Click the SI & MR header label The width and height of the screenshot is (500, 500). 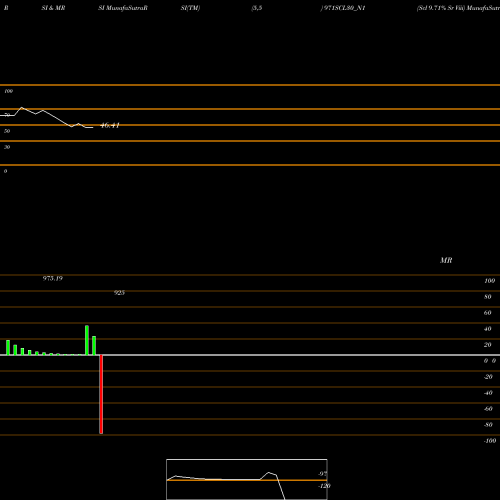click(x=53, y=8)
